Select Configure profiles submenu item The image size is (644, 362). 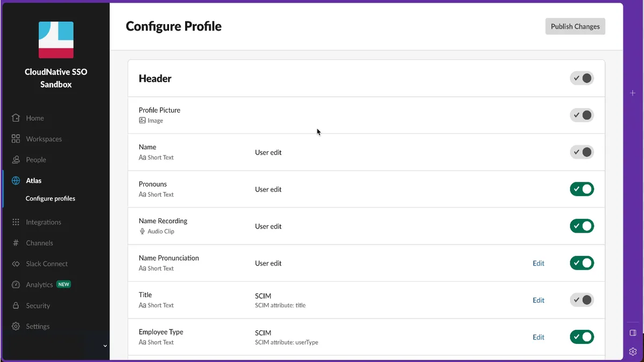tap(50, 198)
